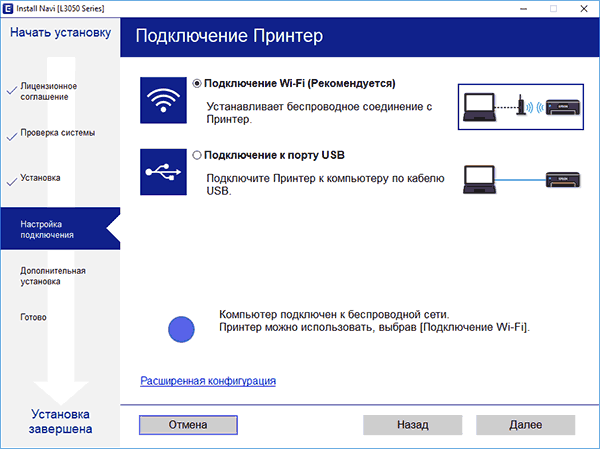Viewport: 600px width, 449px height.
Task: Proceed with the Далее button
Action: [525, 425]
